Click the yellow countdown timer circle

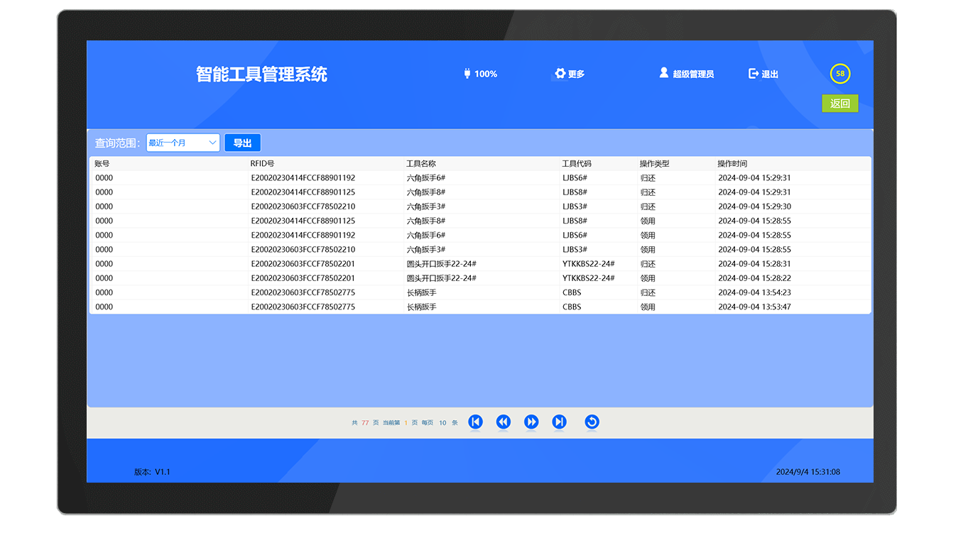[840, 73]
